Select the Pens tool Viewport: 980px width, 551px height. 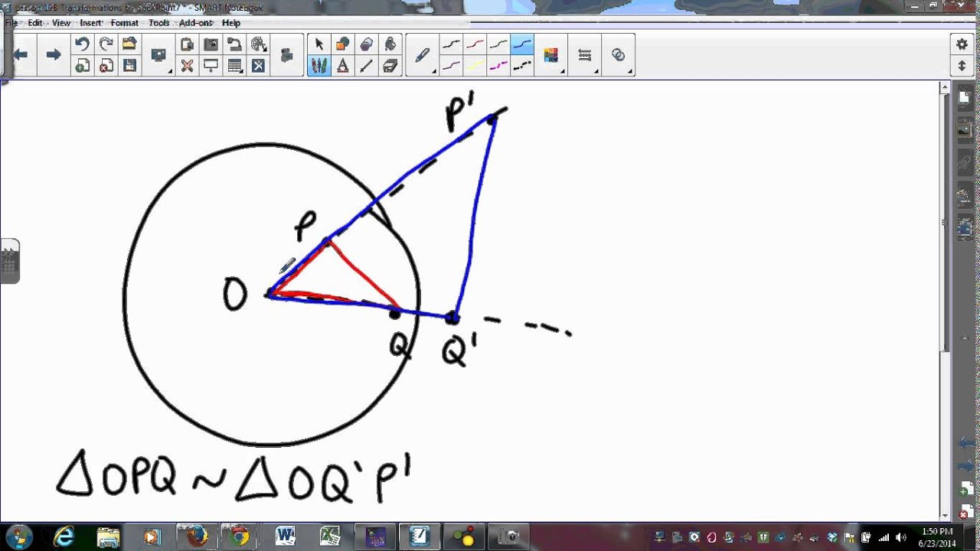point(319,66)
